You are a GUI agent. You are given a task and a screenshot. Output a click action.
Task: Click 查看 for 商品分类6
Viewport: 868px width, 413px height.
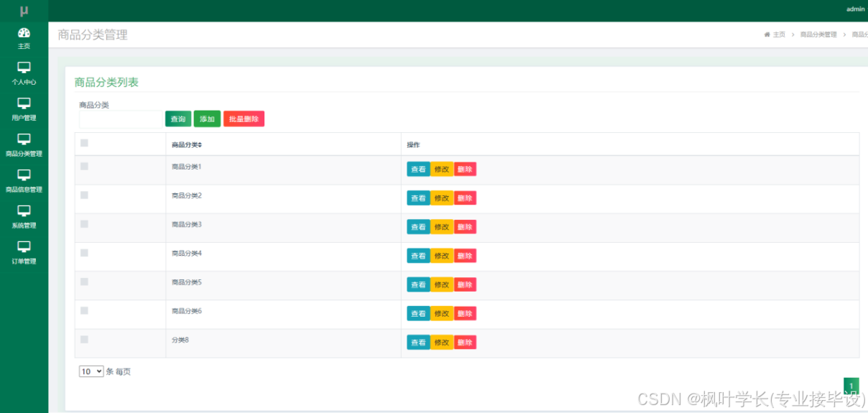click(x=418, y=314)
